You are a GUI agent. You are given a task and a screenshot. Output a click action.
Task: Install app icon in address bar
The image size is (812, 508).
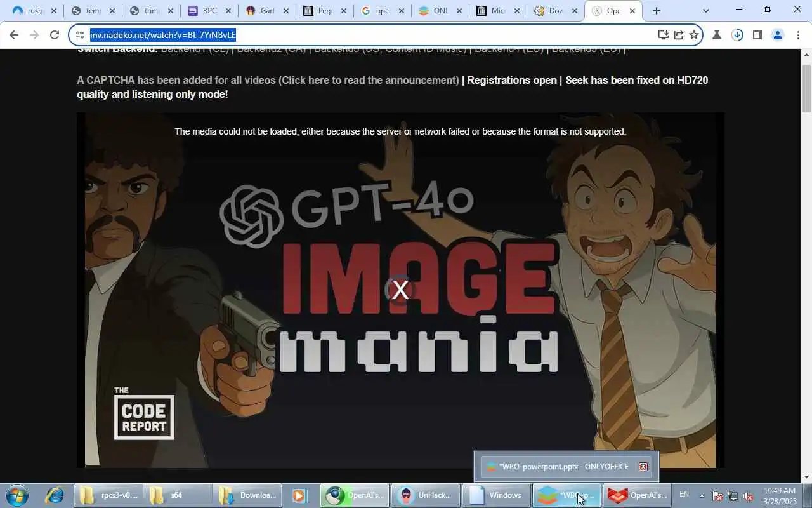pyautogui.click(x=663, y=35)
